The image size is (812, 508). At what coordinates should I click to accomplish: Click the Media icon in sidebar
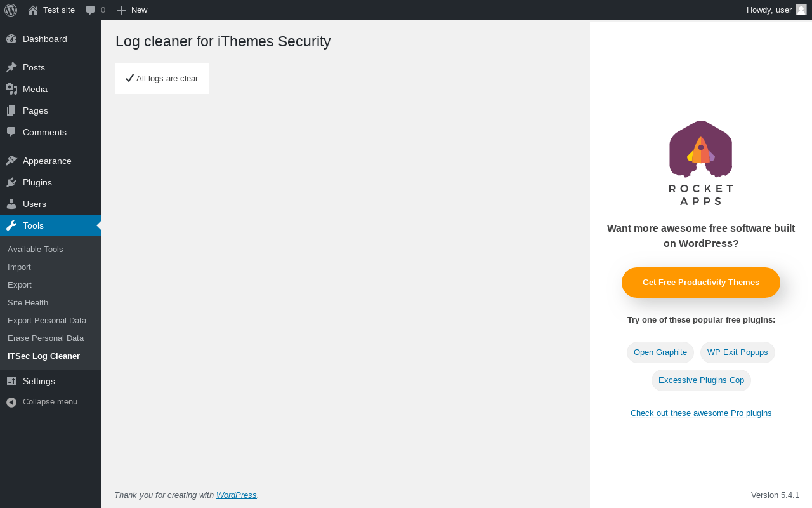click(11, 89)
